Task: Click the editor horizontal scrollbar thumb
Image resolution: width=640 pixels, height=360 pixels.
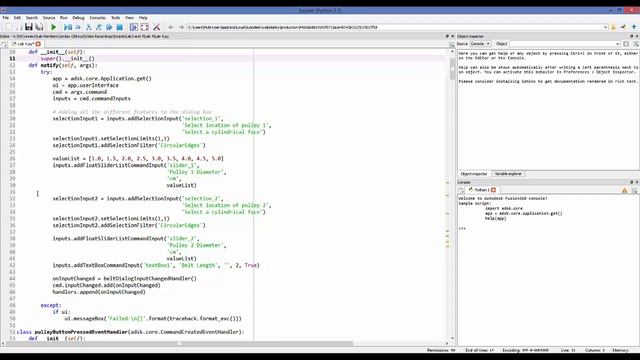Action: [180, 344]
